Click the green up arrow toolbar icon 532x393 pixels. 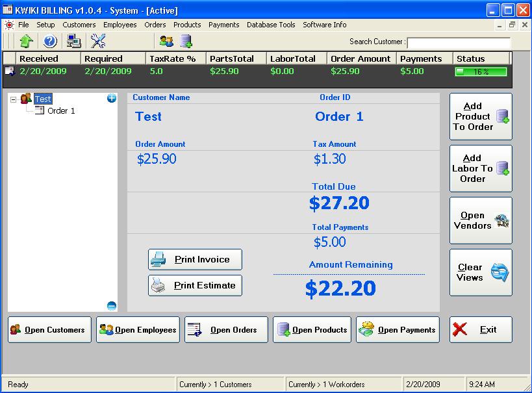(26, 42)
